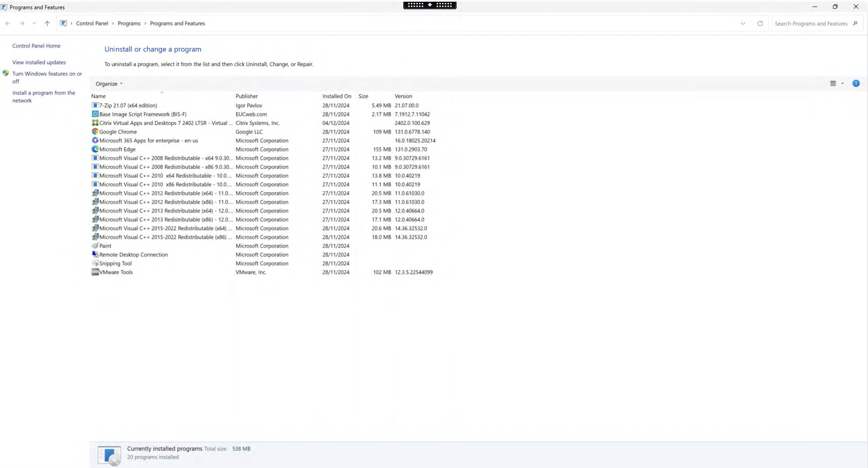
Task: Click the Visual C++ 2015-2022 (x86) icon
Action: 95,237
